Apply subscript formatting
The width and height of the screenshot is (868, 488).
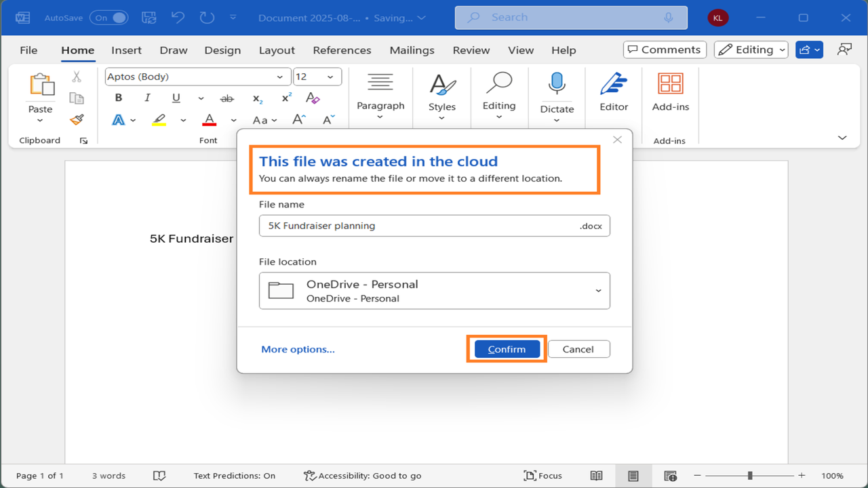click(x=256, y=98)
